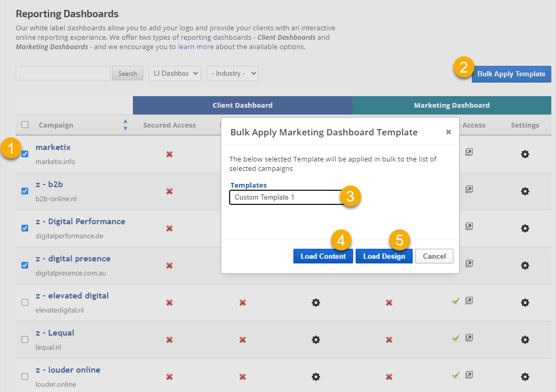The image size is (556, 392).
Task: Click Secured Access red X for z - b2b
Action: (x=169, y=191)
